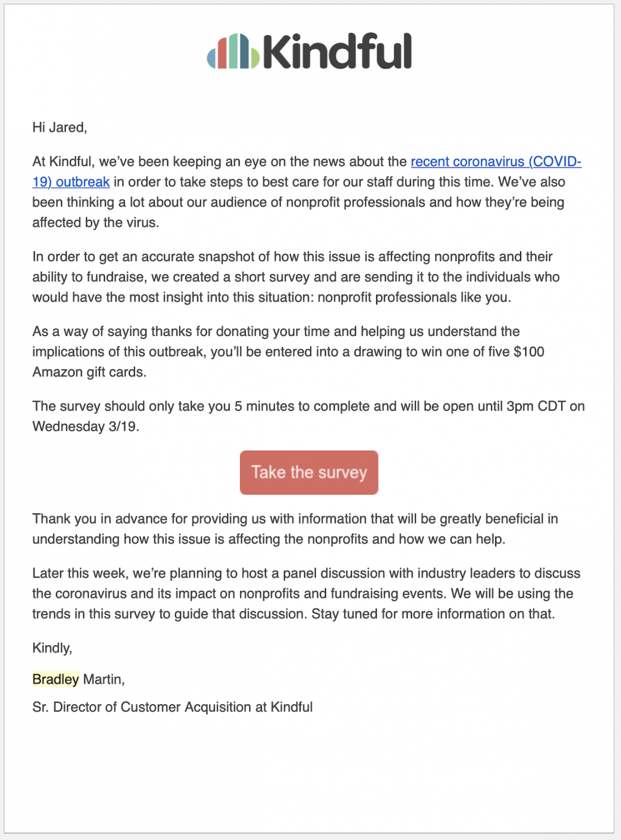Click the paragraph about the panel discussion
This screenshot has height=840, width=621.
pos(306,593)
